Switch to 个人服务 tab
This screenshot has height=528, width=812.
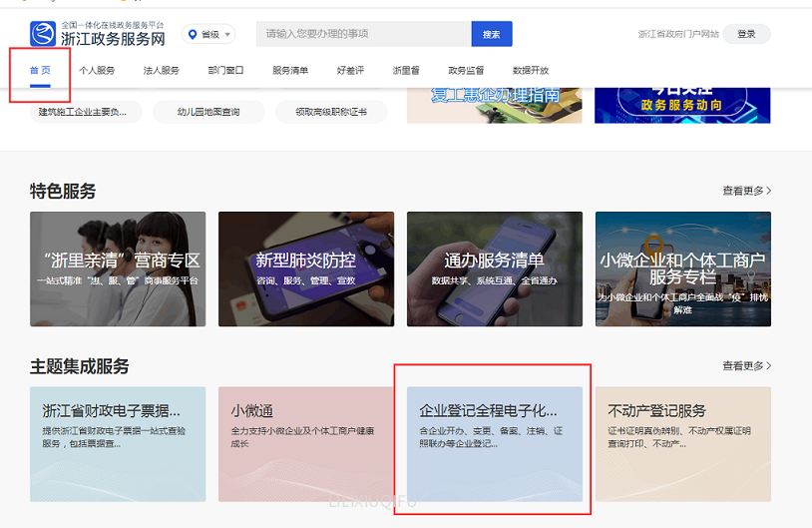pos(97,71)
